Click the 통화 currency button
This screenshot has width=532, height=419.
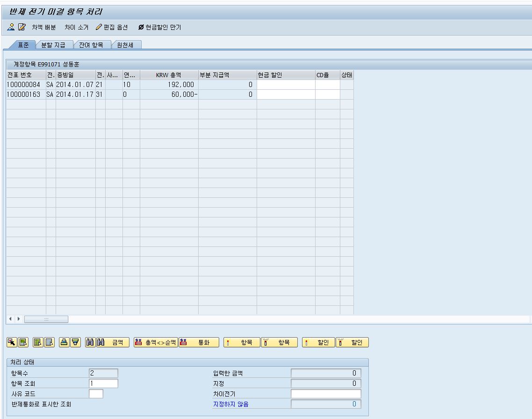pyautogui.click(x=199, y=343)
